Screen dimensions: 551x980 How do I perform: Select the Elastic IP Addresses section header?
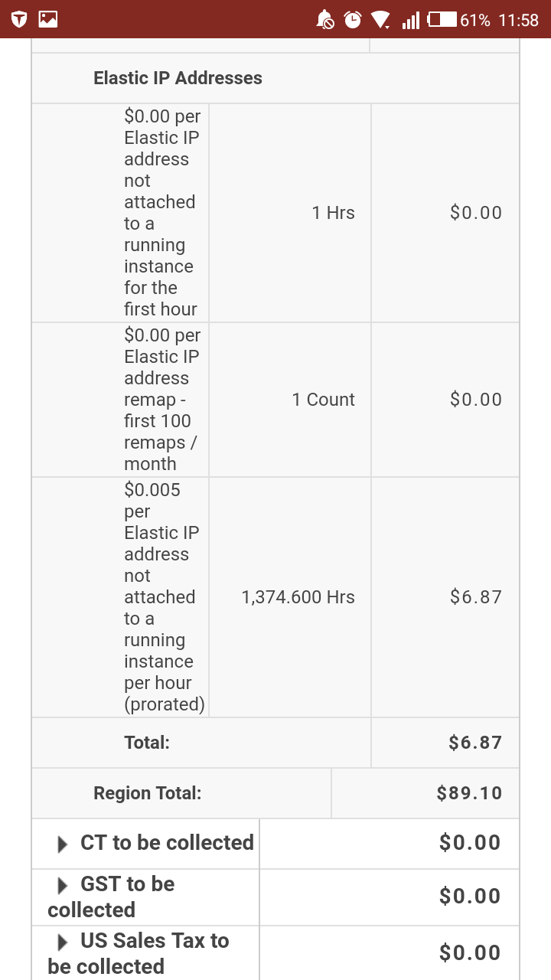click(x=178, y=78)
